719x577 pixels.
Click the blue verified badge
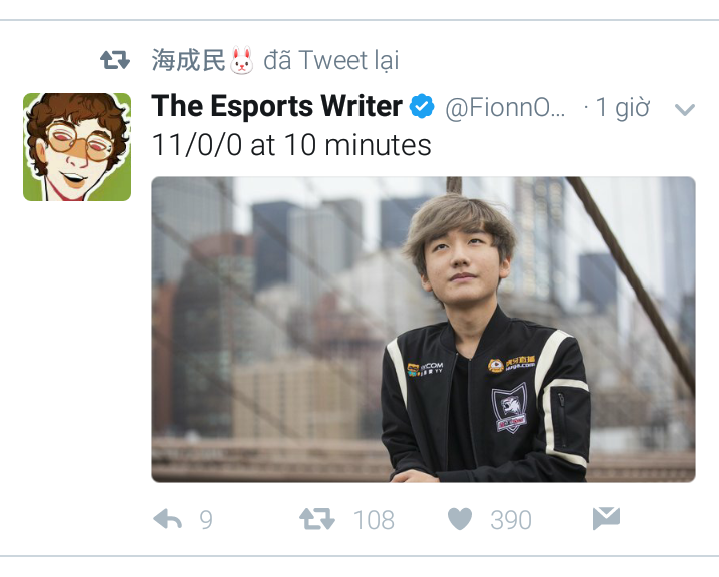point(422,106)
